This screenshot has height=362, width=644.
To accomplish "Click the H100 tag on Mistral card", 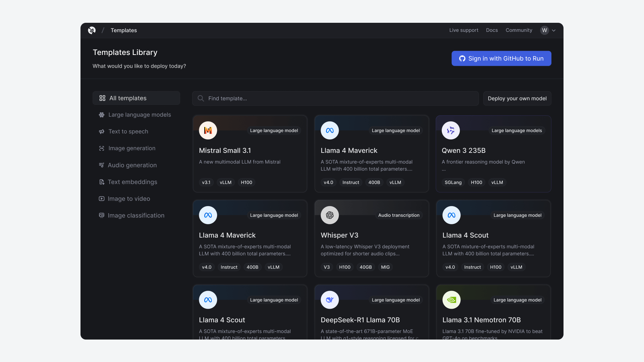I will 247,182.
